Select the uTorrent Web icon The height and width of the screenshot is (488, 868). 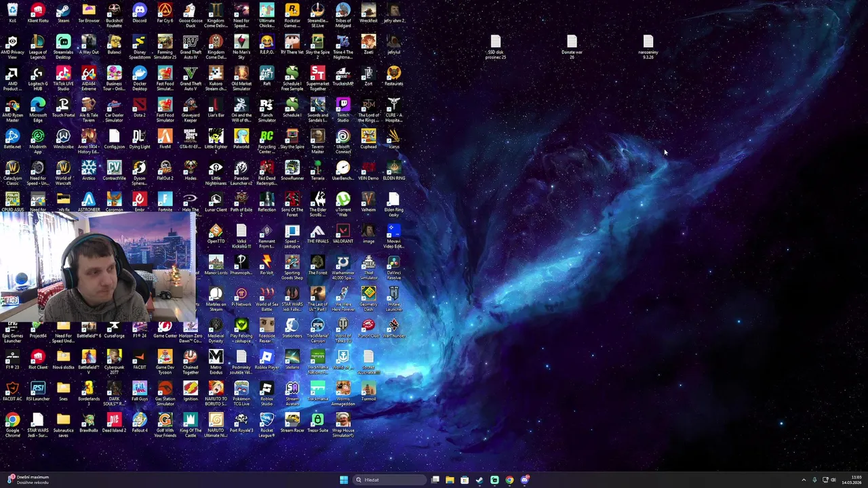(x=343, y=204)
